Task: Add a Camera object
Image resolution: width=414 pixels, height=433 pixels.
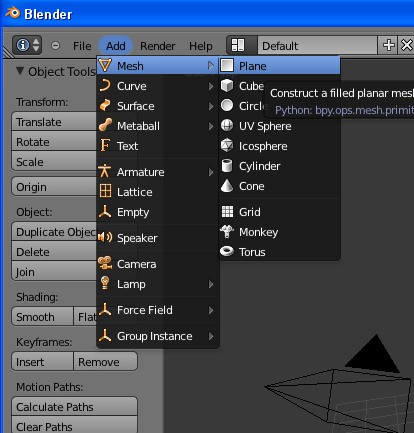Action: click(158, 264)
